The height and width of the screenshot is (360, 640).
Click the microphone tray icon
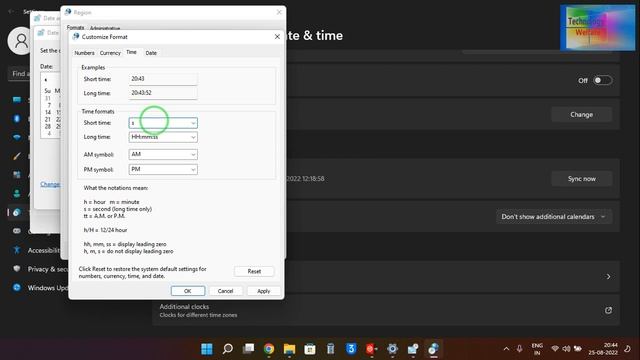coord(519,349)
